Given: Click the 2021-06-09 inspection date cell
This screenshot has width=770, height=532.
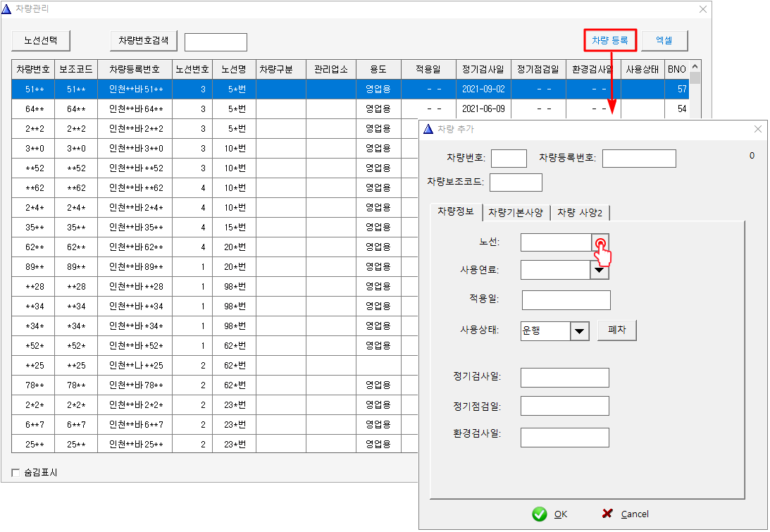Looking at the screenshot, I should [x=484, y=109].
